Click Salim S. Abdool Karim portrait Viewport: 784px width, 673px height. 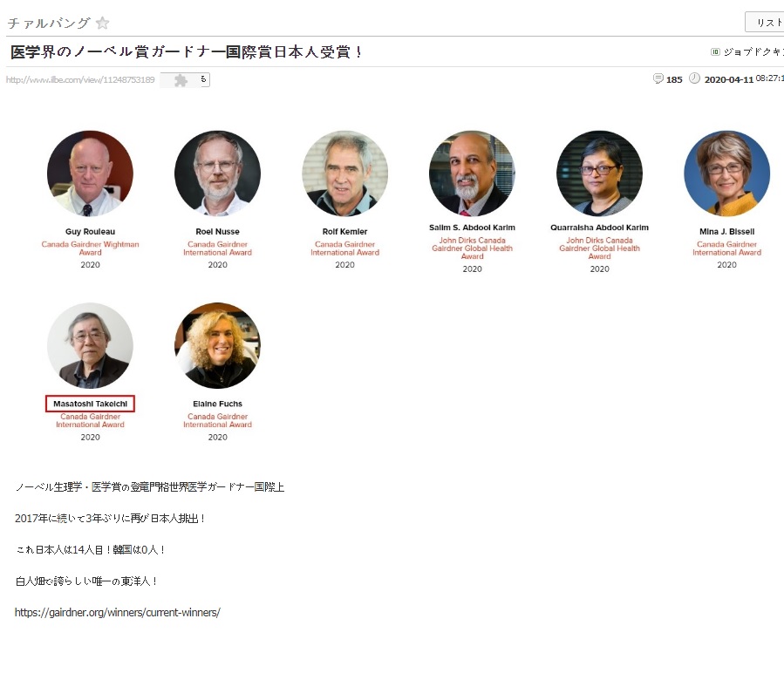pos(472,173)
